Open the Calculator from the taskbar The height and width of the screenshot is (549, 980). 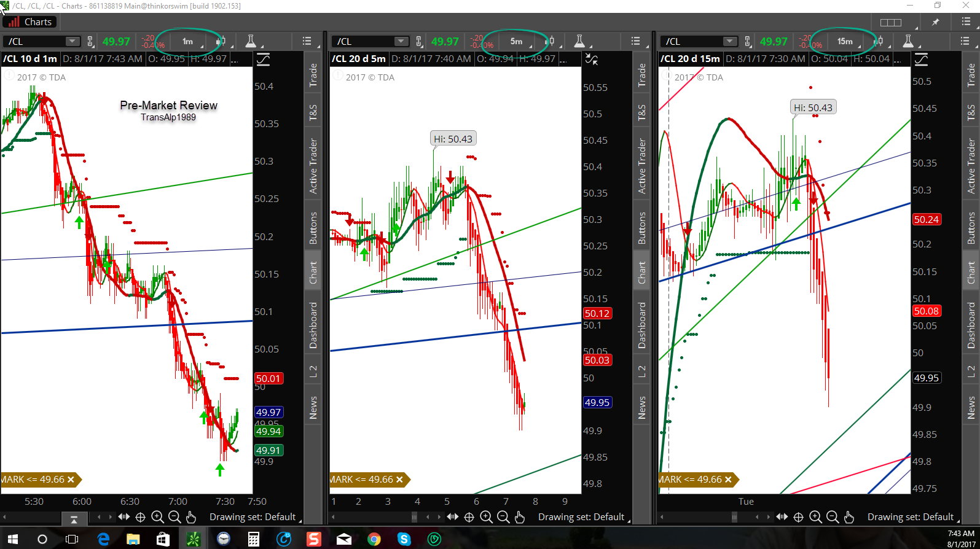tap(253, 539)
